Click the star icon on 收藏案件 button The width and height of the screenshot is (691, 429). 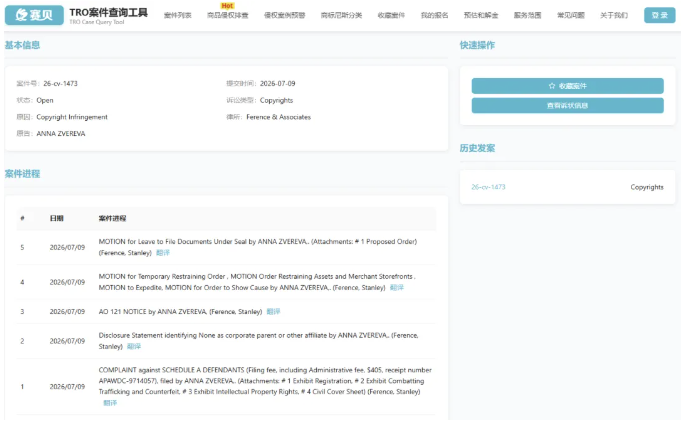coord(552,86)
